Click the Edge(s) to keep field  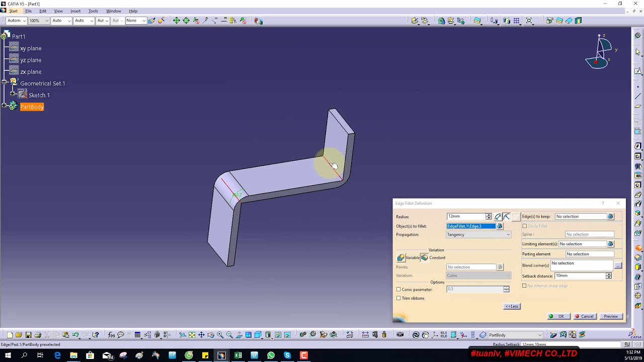point(581,217)
